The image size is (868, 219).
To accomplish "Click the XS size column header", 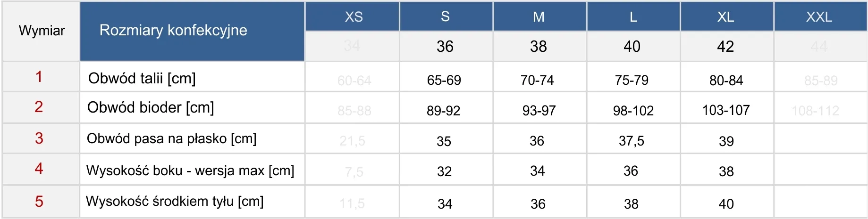I will click(354, 17).
